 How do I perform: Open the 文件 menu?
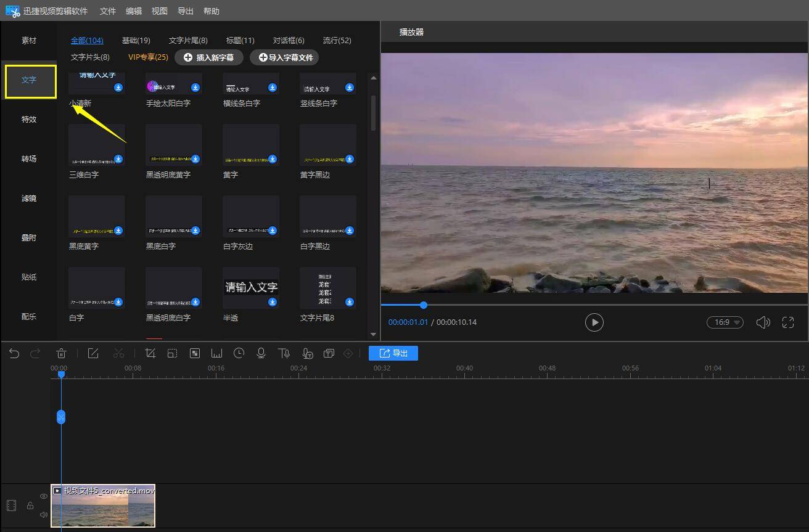pyautogui.click(x=108, y=11)
